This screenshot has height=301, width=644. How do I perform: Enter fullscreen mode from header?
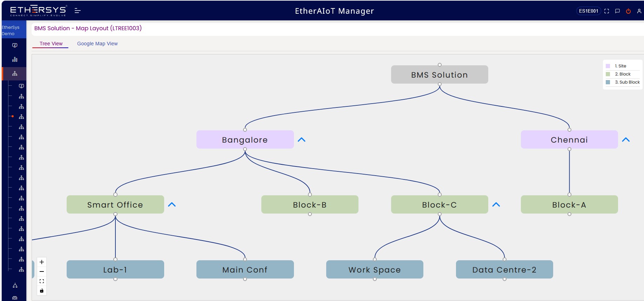click(x=606, y=11)
